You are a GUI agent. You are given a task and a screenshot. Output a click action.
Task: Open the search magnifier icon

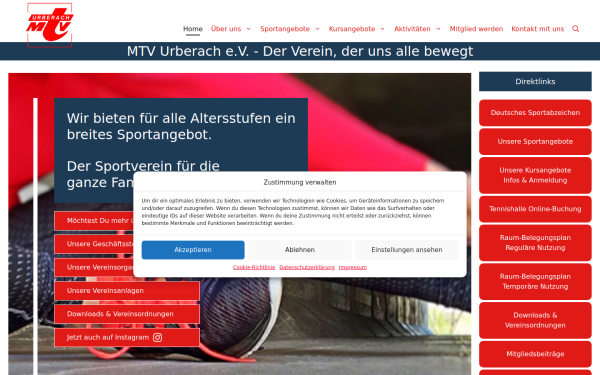(576, 29)
